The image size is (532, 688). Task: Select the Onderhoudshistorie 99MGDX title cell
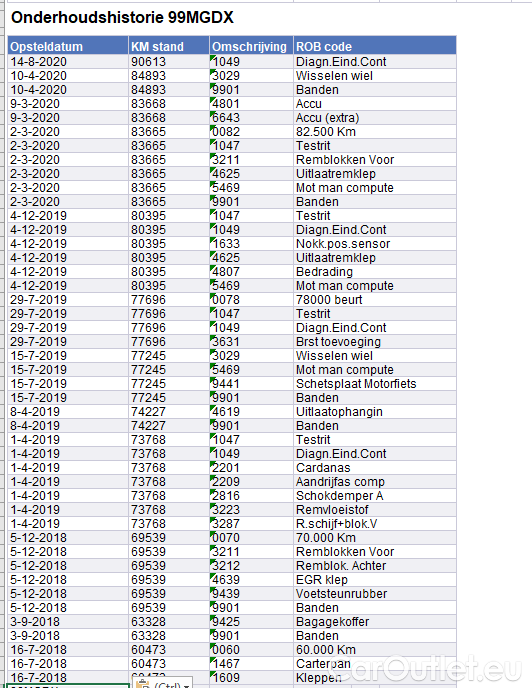click(122, 18)
